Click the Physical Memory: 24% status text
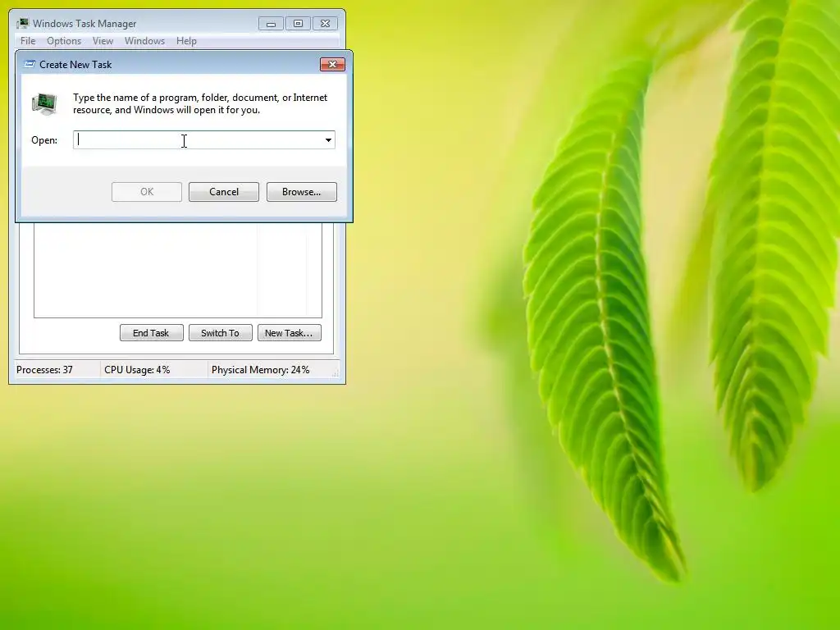Screen dimensions: 840x630 [260, 370]
